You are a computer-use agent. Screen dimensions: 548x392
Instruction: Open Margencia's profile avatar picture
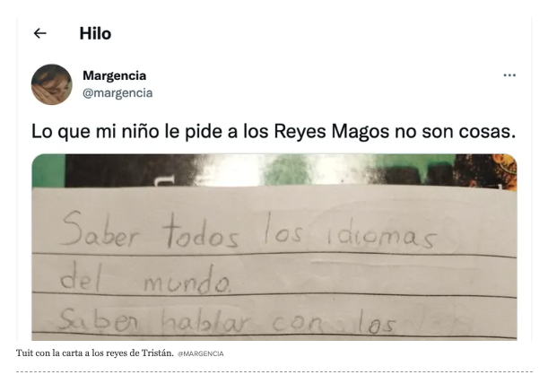[52, 84]
